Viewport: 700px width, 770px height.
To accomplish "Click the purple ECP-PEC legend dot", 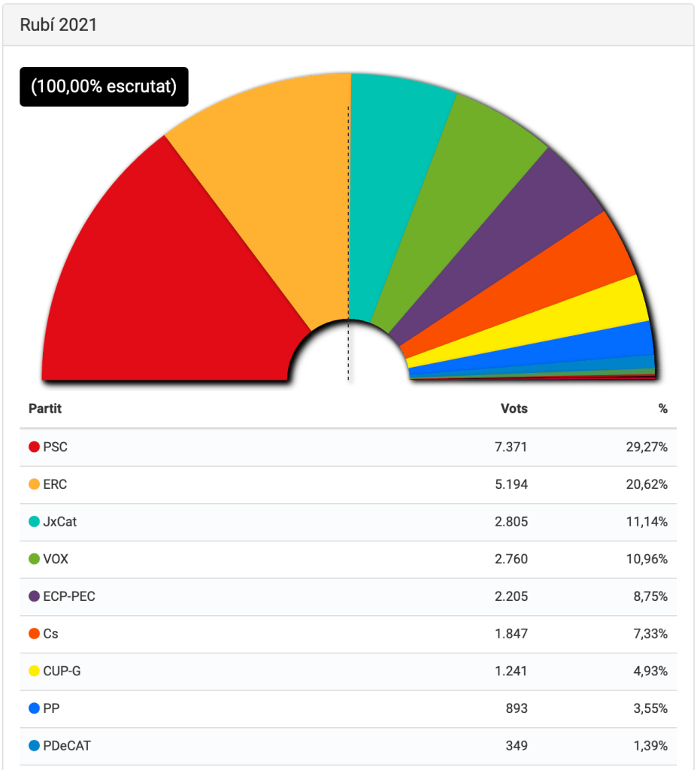I will (34, 597).
